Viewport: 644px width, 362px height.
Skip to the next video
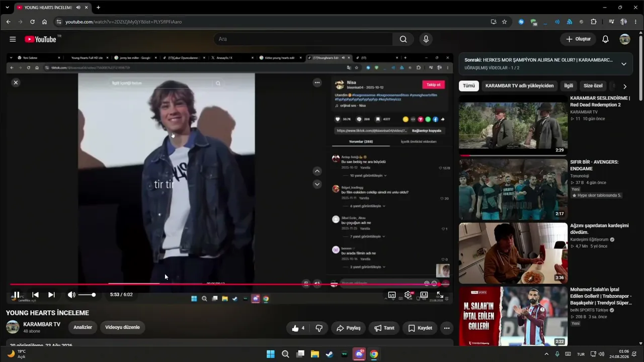pyautogui.click(x=51, y=295)
